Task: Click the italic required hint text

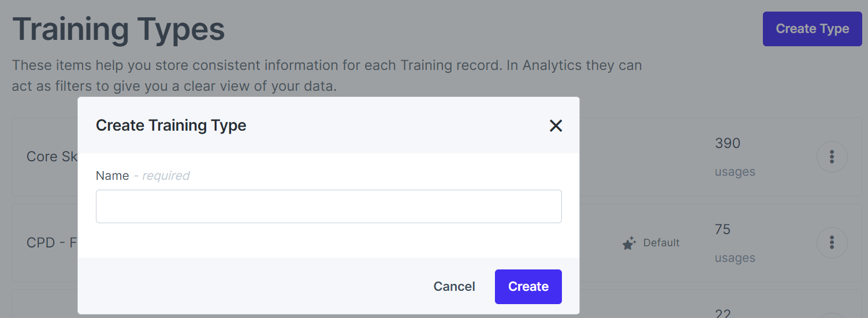Action: click(162, 176)
